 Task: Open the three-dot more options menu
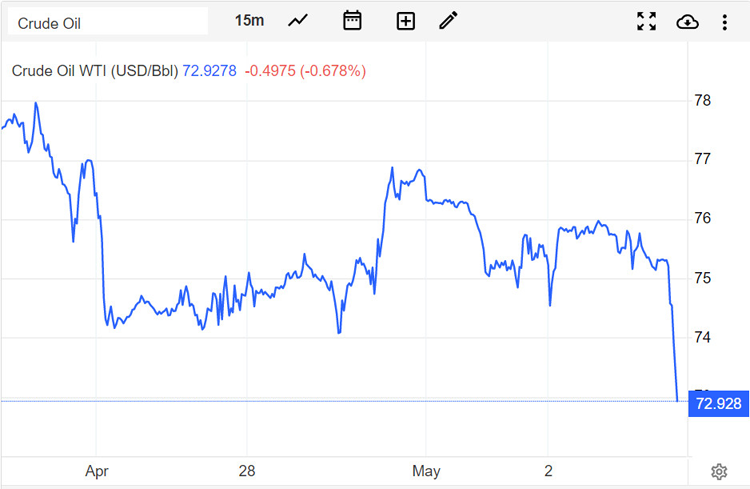(725, 21)
